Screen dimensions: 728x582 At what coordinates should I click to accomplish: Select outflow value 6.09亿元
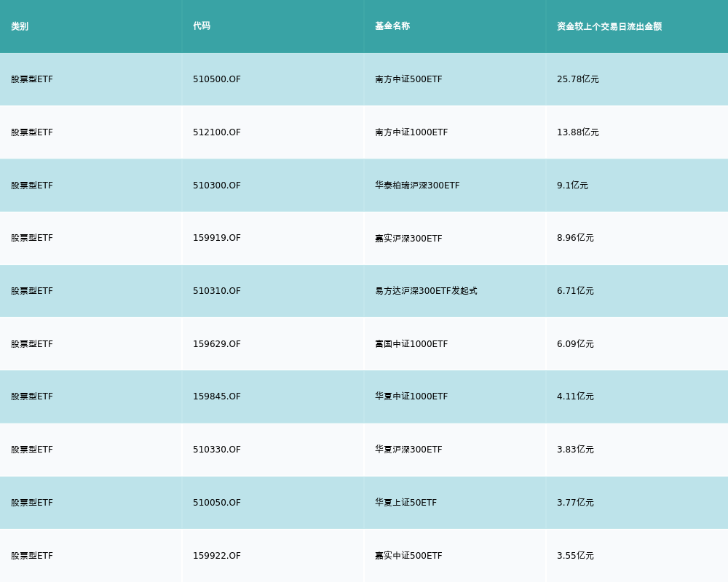(575, 344)
